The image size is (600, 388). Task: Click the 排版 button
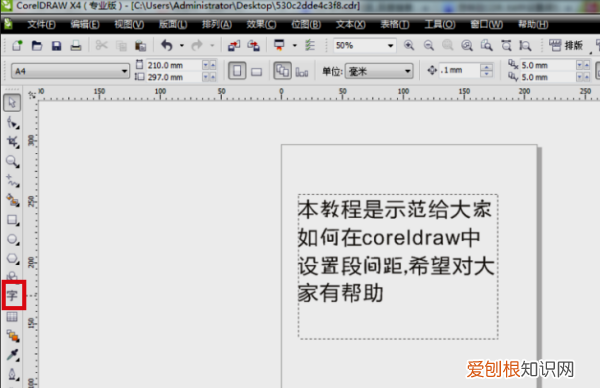[x=566, y=46]
